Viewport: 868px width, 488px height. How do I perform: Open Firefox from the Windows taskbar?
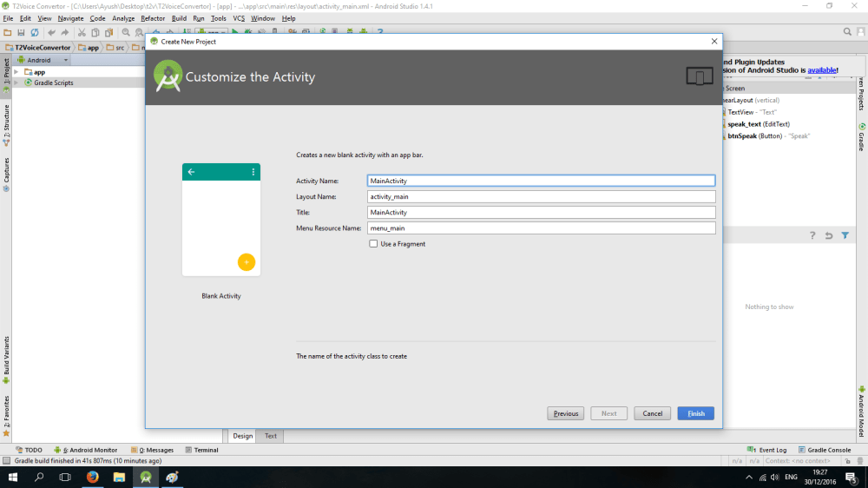tap(92, 478)
